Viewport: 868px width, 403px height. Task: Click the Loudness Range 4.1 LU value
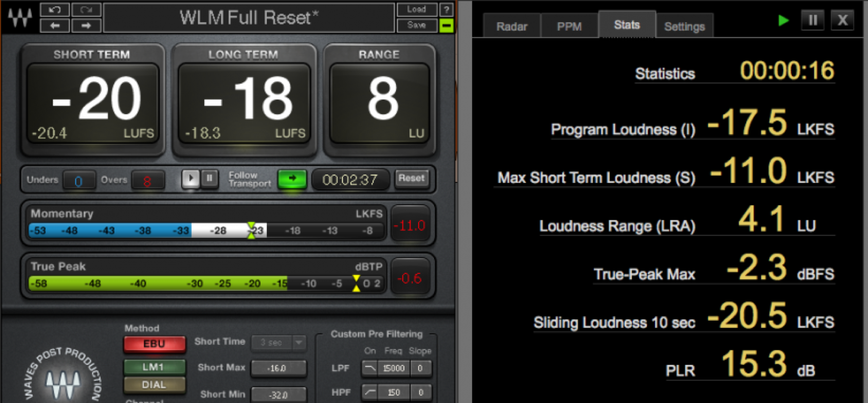tap(761, 219)
